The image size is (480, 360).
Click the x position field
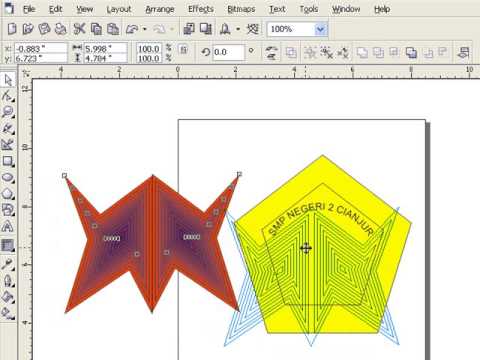click(x=41, y=48)
